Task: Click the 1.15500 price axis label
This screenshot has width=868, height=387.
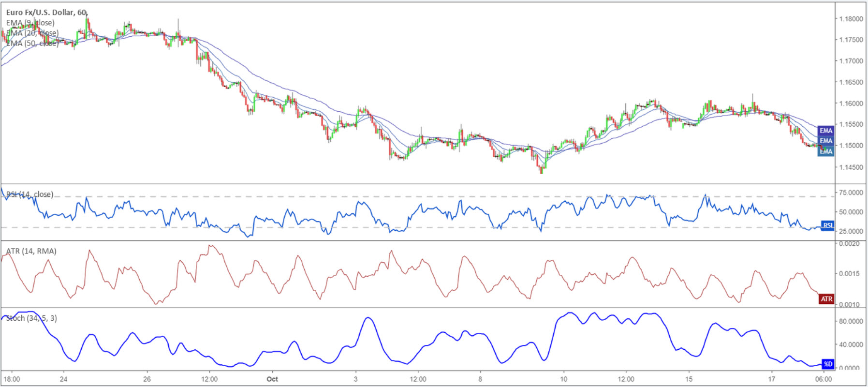Action: tap(851, 124)
